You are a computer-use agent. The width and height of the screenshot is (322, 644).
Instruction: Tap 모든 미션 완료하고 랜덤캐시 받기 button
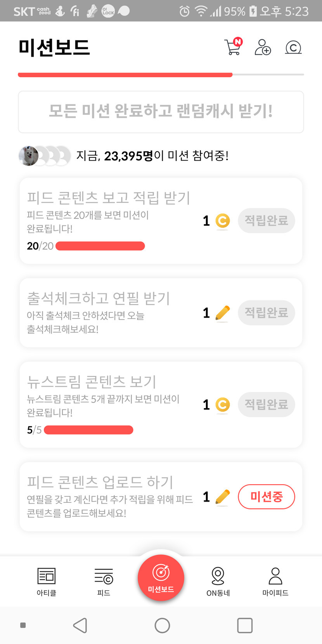coord(161,112)
